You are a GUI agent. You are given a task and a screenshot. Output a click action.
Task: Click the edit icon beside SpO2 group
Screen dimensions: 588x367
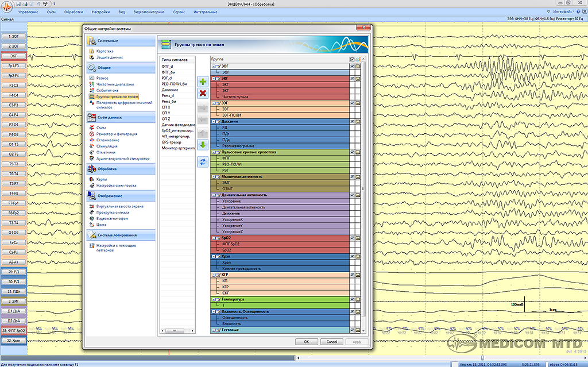218,238
